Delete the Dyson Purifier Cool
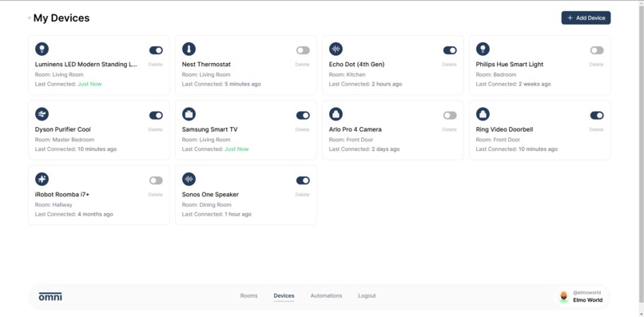Viewport: 644px width, 317px height. pos(155,129)
